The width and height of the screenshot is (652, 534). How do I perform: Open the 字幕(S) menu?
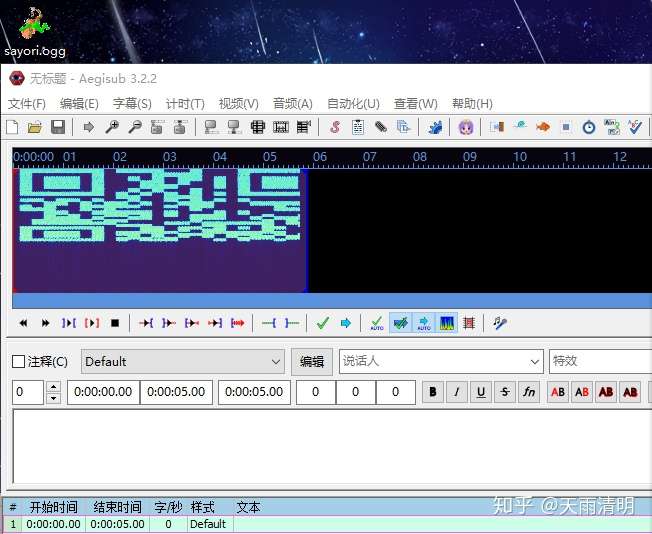(132, 104)
